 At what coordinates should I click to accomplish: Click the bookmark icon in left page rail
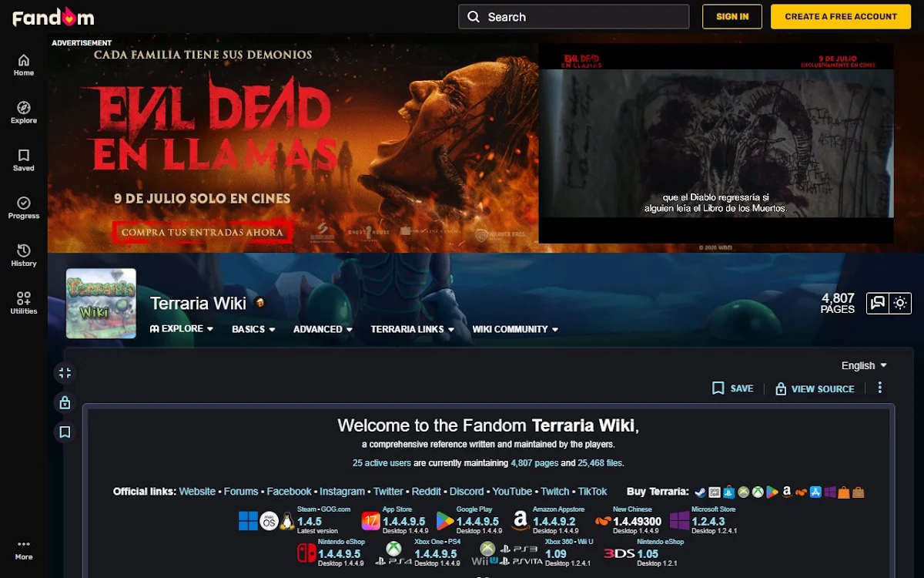tap(65, 432)
